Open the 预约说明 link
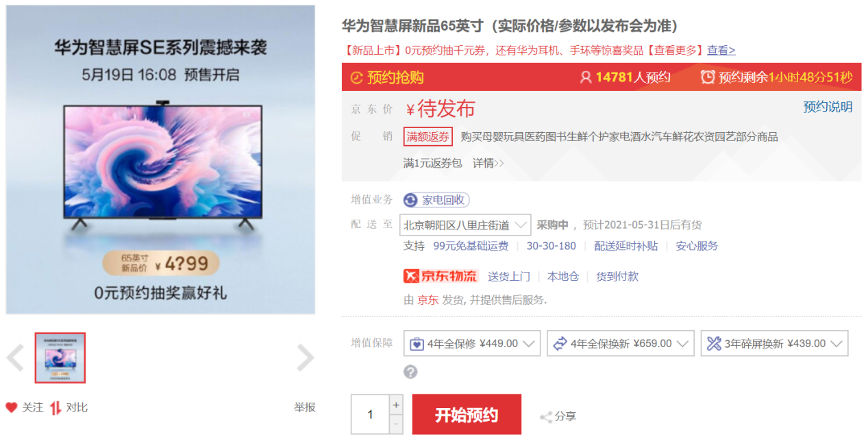 coord(828,107)
